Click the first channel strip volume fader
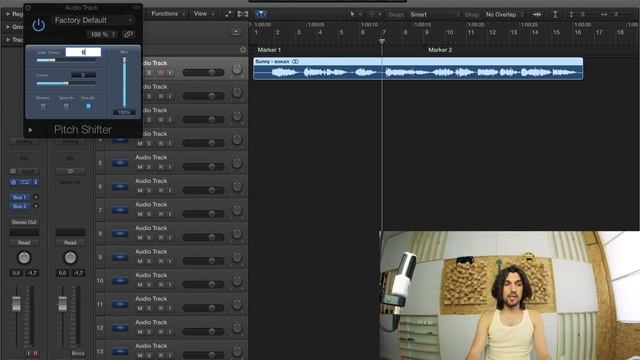The width and height of the screenshot is (640, 360). 16,304
